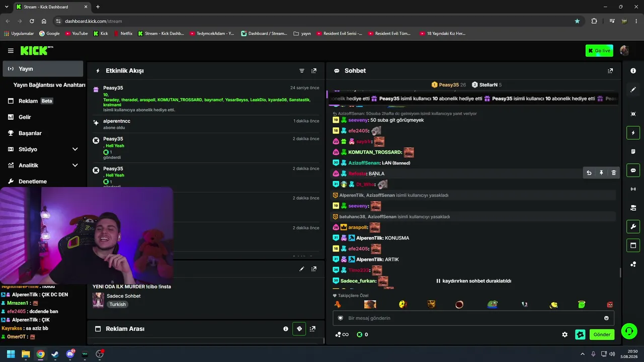Image resolution: width=644 pixels, height=362 pixels.
Task: Edit the stream info with pencil icon
Action: [x=302, y=269]
